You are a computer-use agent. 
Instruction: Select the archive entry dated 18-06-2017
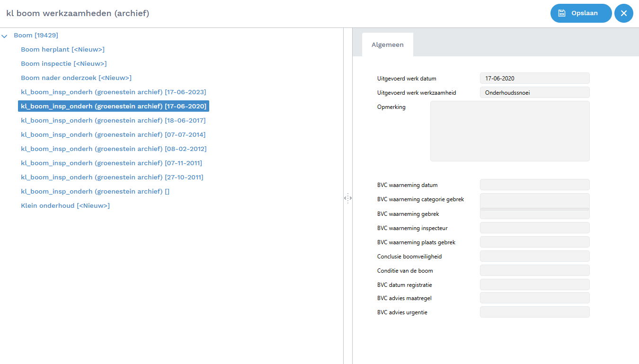point(113,121)
